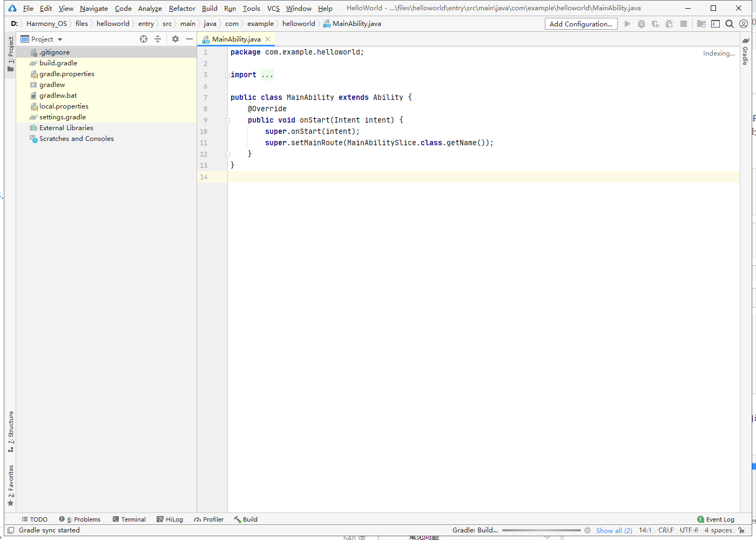Open the VCS menu
The width and height of the screenshot is (756, 540).
click(x=273, y=8)
